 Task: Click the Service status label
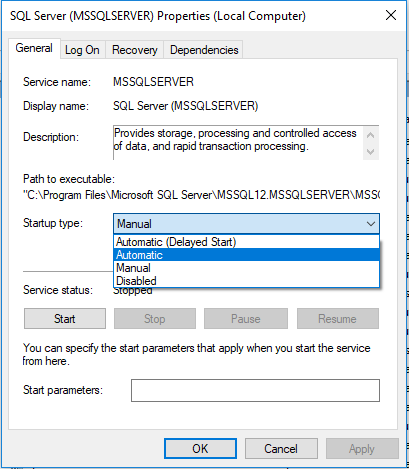58,290
